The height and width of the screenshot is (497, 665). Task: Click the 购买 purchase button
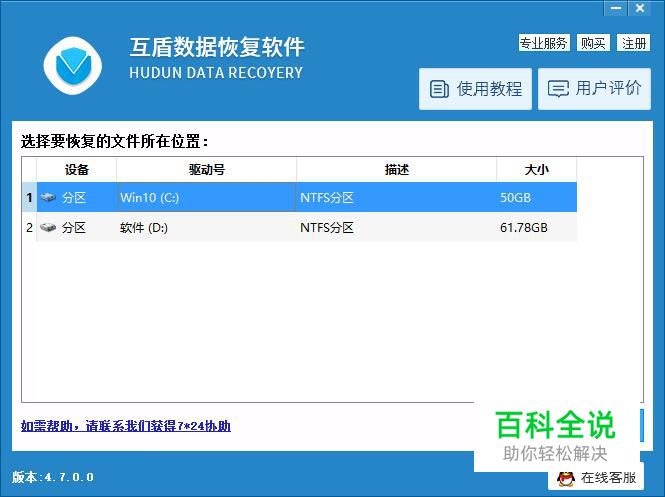click(x=593, y=43)
